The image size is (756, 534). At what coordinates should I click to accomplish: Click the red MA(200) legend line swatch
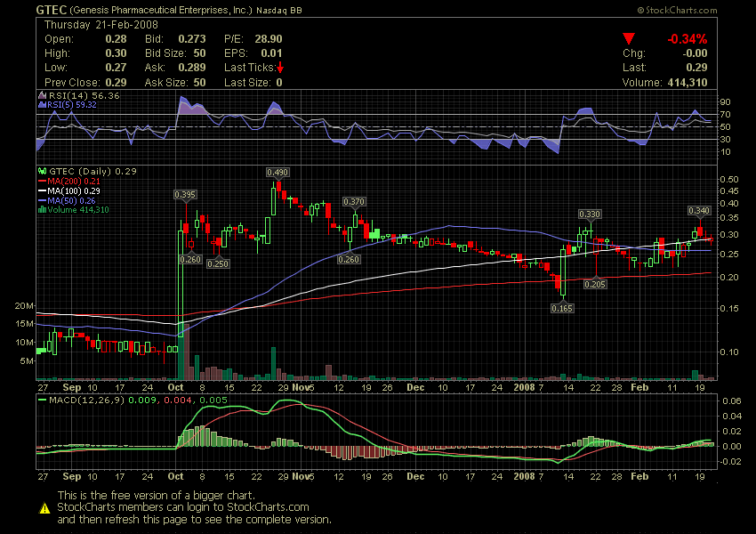(42, 181)
